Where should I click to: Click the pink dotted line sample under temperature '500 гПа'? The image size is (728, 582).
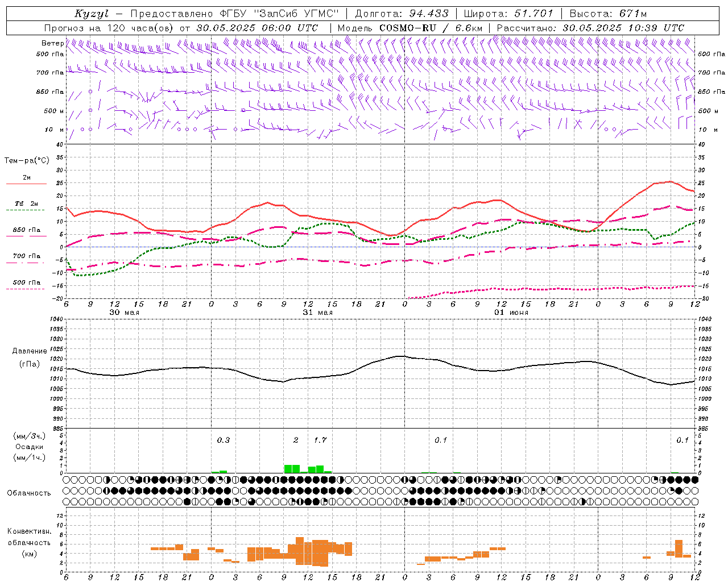click(x=26, y=289)
